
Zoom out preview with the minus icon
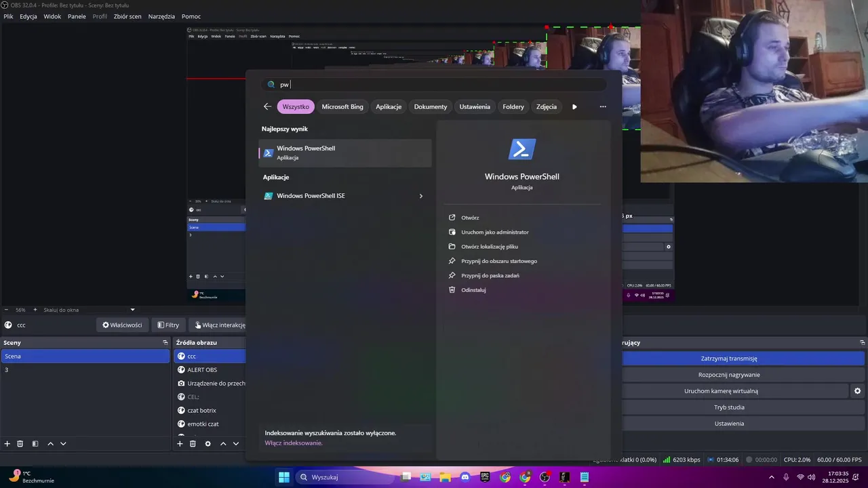tap(6, 310)
